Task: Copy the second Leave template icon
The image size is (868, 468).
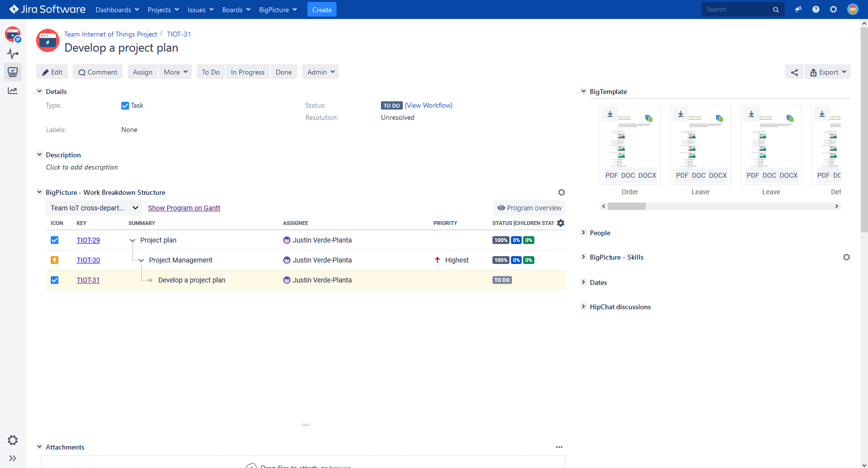Action: tap(790, 118)
